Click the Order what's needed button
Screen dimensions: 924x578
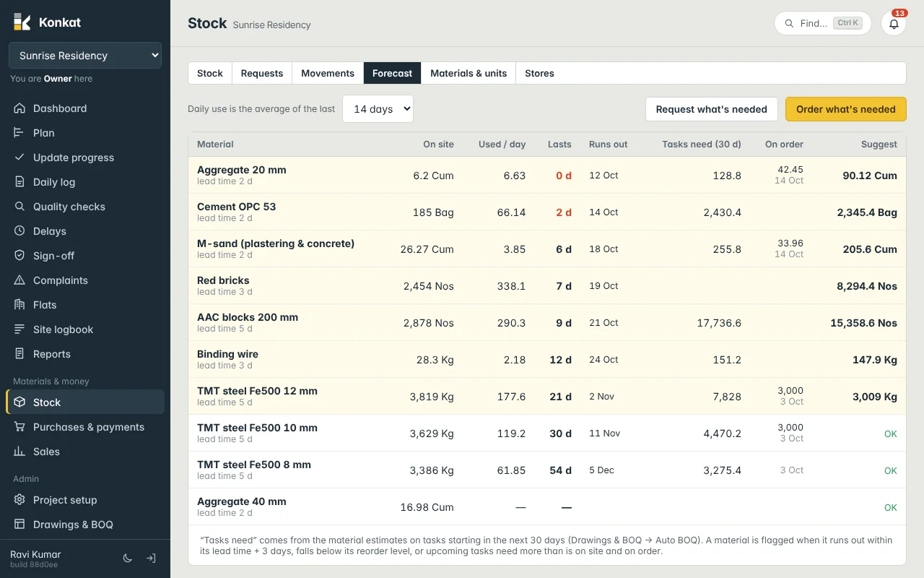[x=846, y=109]
